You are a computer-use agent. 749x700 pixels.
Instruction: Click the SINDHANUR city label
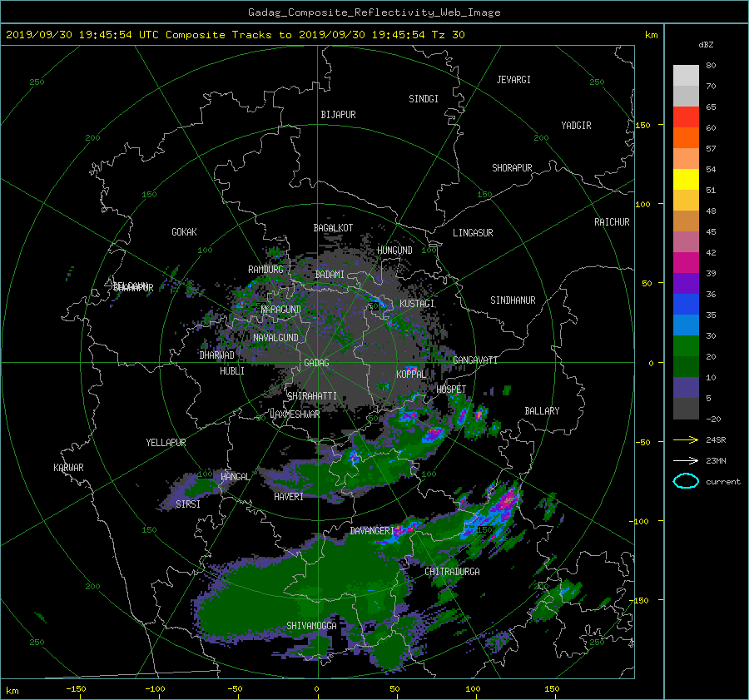coord(513,300)
